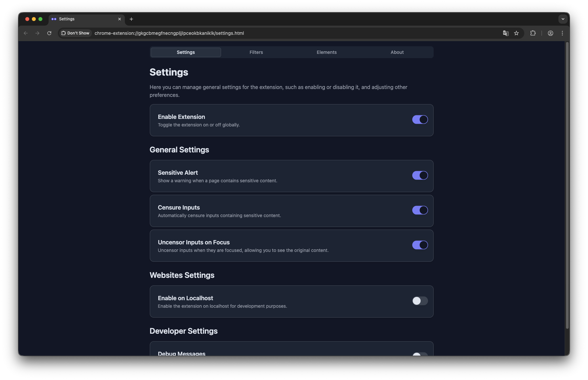Viewport: 588px width, 380px height.
Task: Enable the Enable on Localhost toggle
Action: pyautogui.click(x=420, y=301)
